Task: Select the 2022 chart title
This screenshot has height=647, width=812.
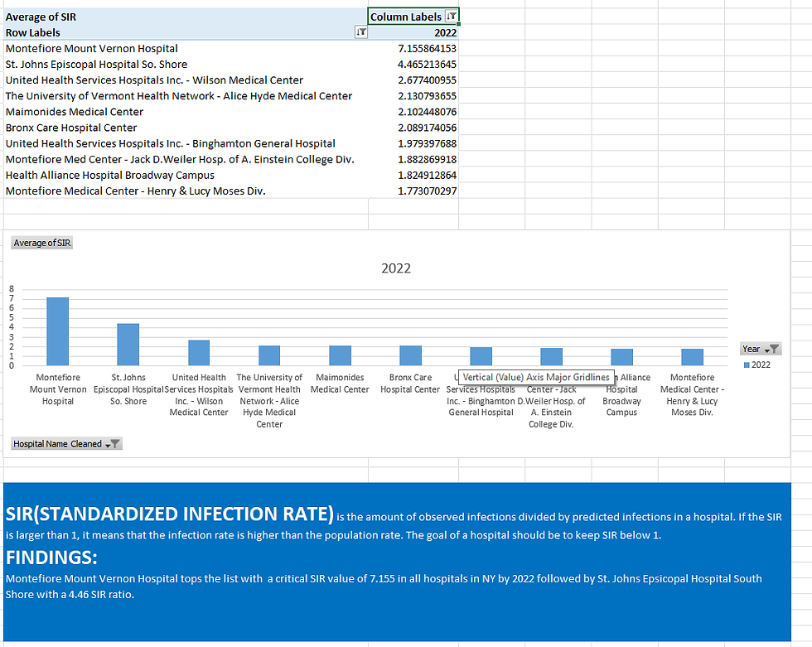Action: (x=396, y=268)
